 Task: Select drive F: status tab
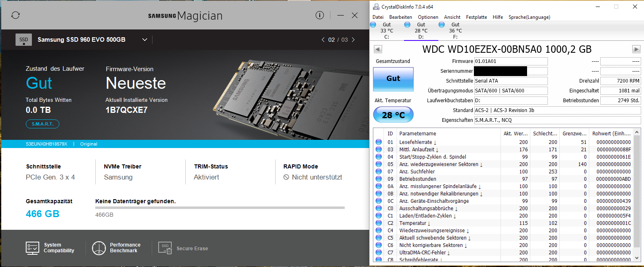(455, 31)
